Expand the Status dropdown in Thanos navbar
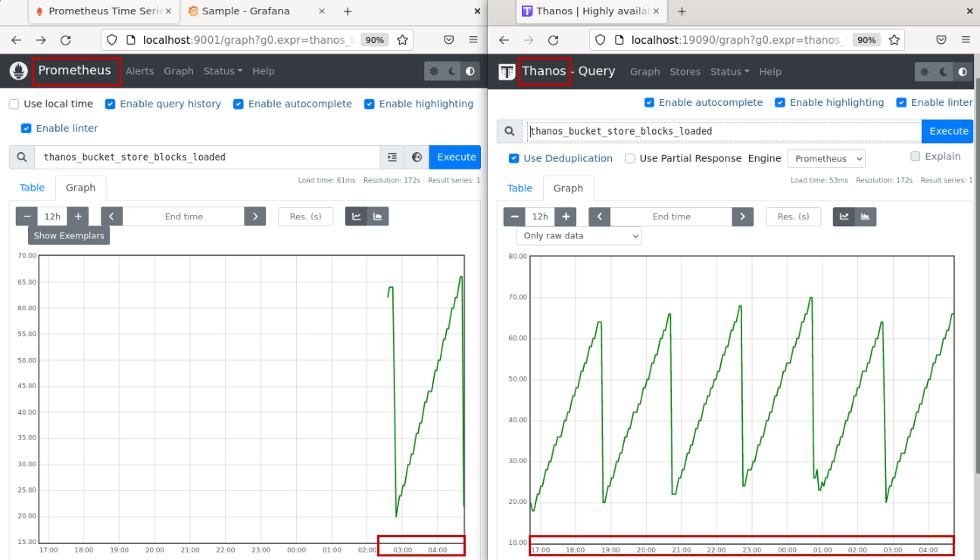This screenshot has width=980, height=560. (x=729, y=72)
